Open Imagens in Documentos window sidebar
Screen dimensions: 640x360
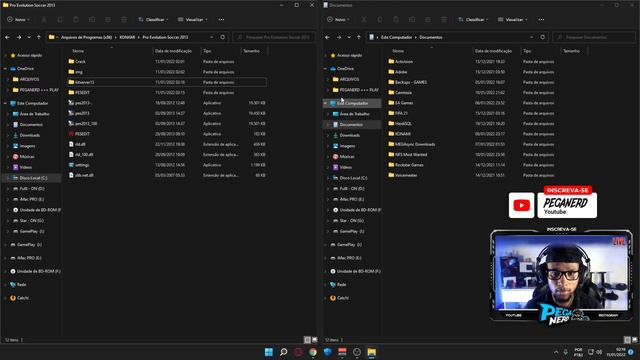[347, 146]
